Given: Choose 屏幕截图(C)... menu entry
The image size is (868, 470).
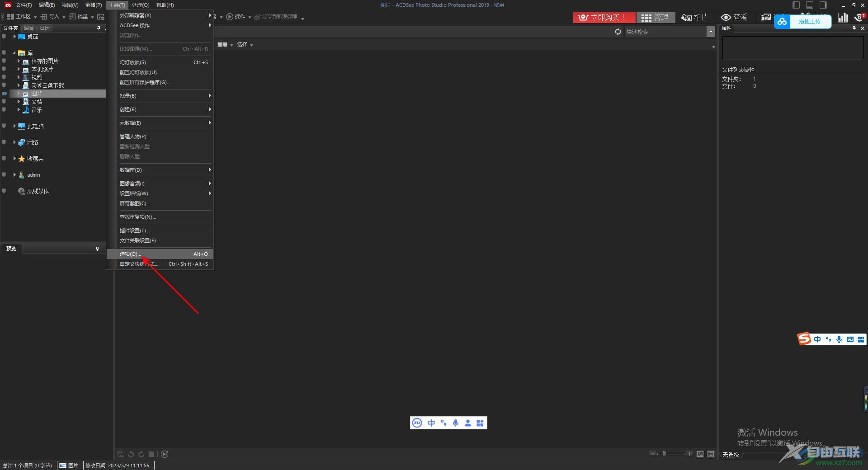Looking at the screenshot, I should [160, 203].
